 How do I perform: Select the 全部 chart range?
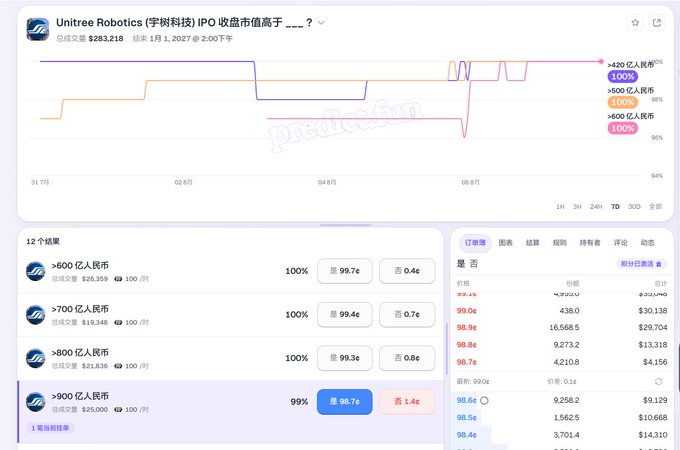(x=655, y=206)
